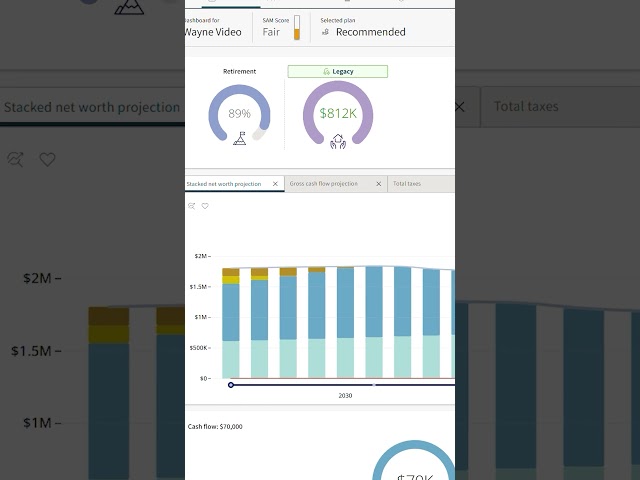Click the plan icon beside Recommended
Screen dimensions: 640x480
pyautogui.click(x=325, y=32)
